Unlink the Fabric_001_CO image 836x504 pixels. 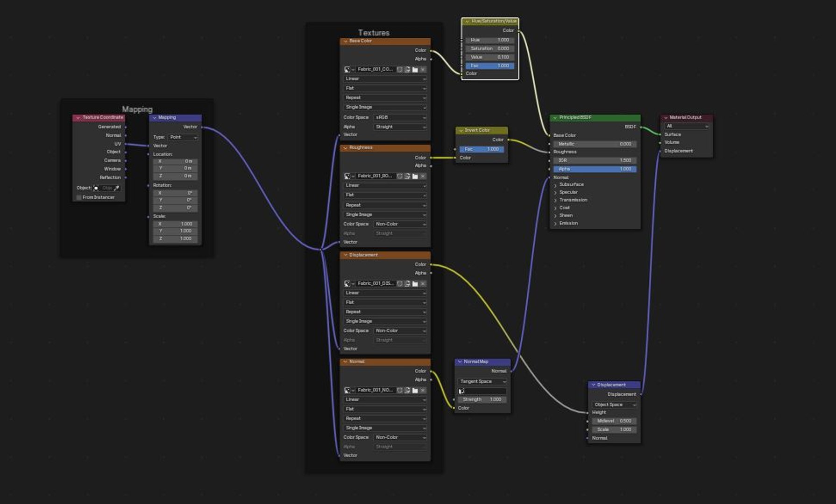423,70
